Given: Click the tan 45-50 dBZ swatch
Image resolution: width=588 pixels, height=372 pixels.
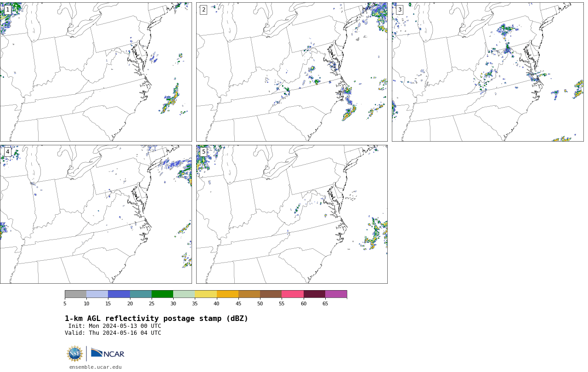Looking at the screenshot, I should 249,294.
